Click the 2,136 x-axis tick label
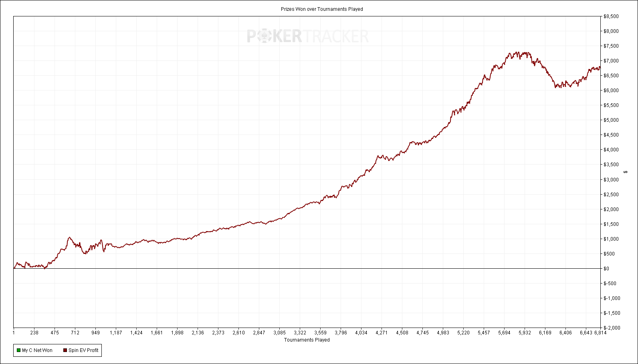The height and width of the screenshot is (364, 638). pyautogui.click(x=198, y=333)
